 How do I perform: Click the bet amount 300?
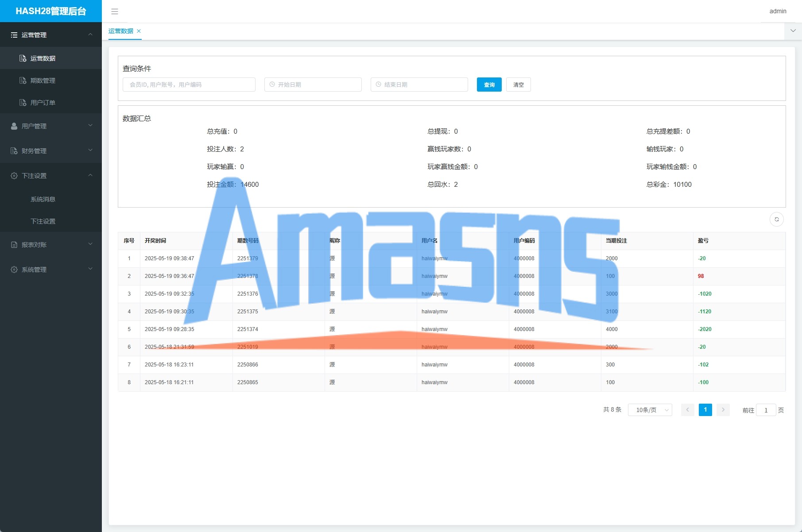[610, 365]
